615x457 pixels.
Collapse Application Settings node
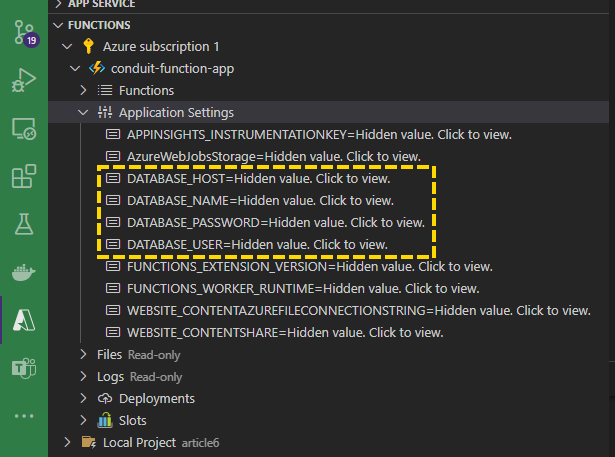83,113
